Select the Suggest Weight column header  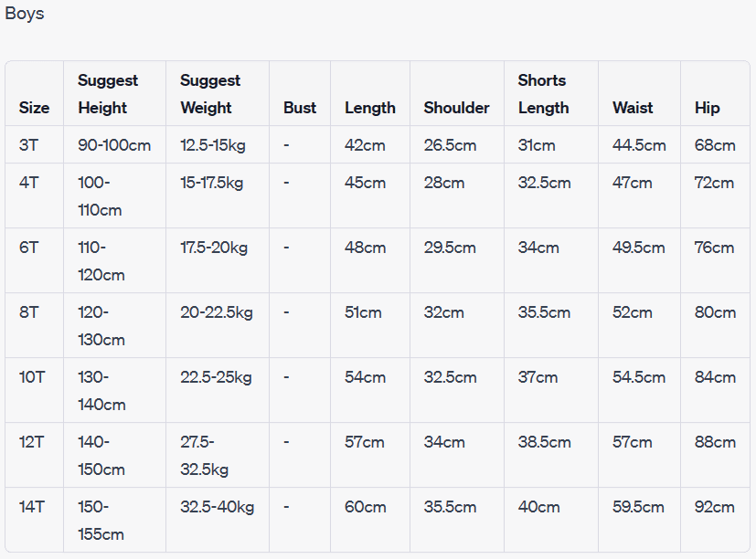(210, 94)
